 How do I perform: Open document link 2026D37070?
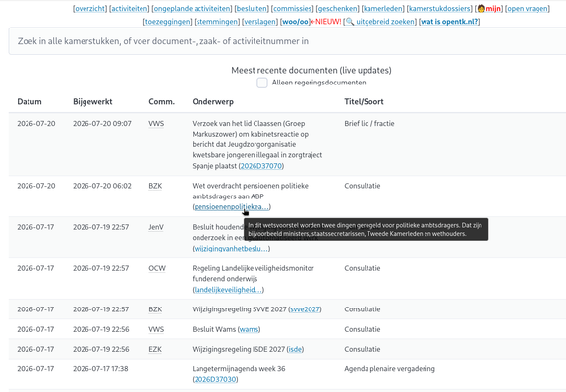tap(261, 166)
